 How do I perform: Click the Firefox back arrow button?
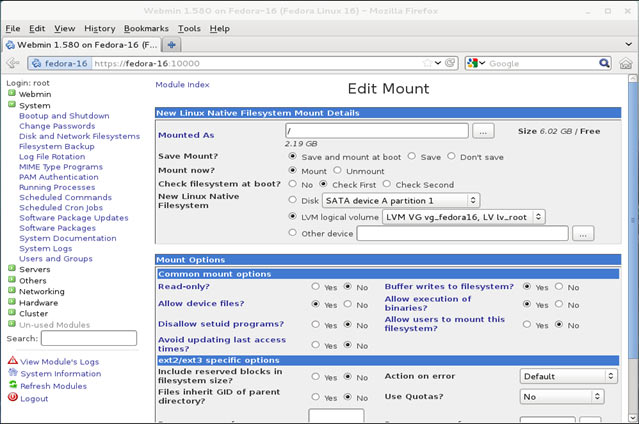coord(13,63)
